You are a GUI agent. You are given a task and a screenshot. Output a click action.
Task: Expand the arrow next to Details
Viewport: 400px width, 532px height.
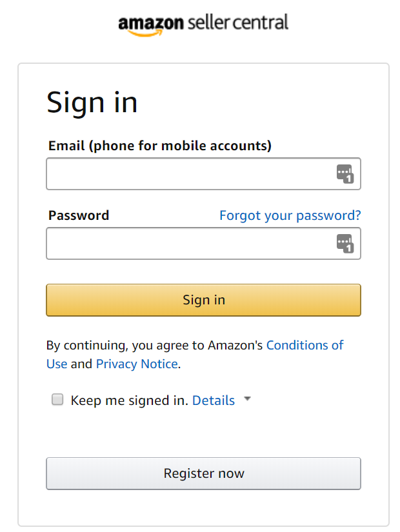coord(247,400)
